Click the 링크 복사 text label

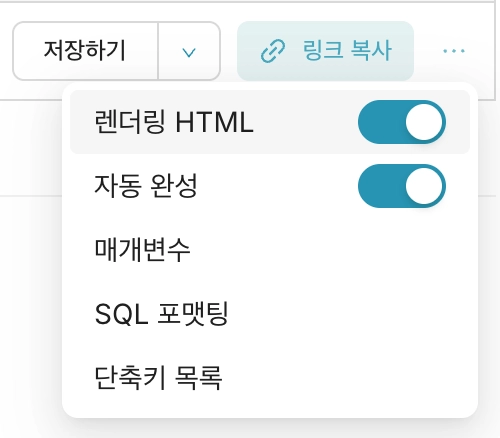tap(347, 51)
